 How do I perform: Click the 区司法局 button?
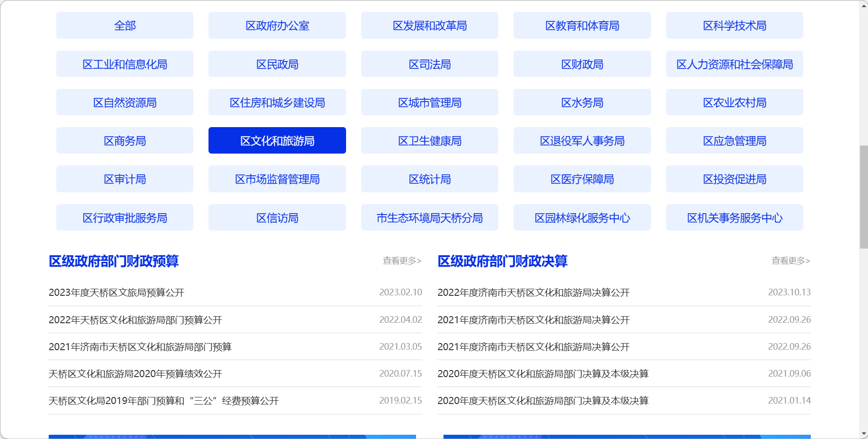430,64
